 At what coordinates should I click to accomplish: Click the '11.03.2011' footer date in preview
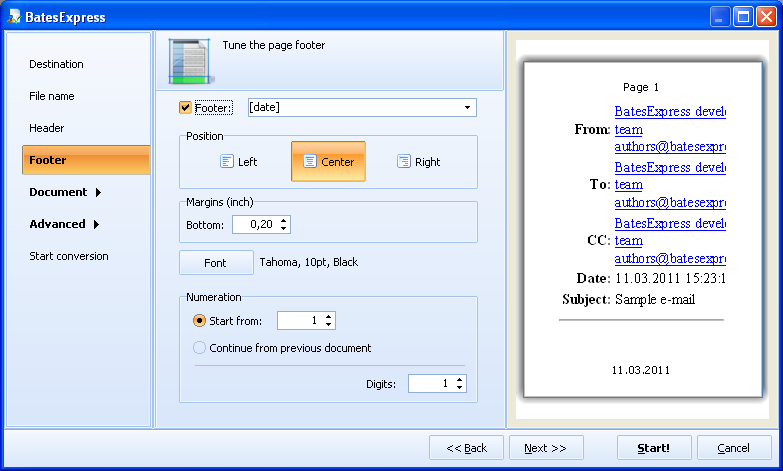click(x=641, y=370)
